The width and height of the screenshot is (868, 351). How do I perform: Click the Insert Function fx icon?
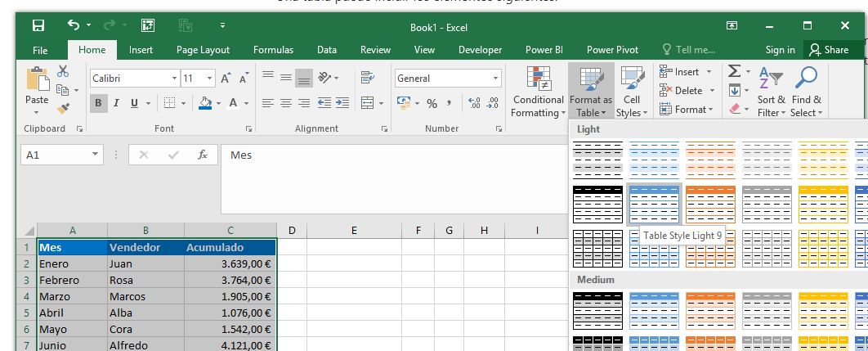pos(203,155)
